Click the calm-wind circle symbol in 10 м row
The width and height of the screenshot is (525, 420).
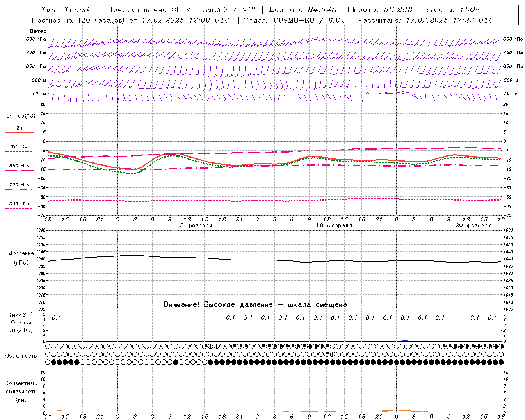[x=367, y=94]
